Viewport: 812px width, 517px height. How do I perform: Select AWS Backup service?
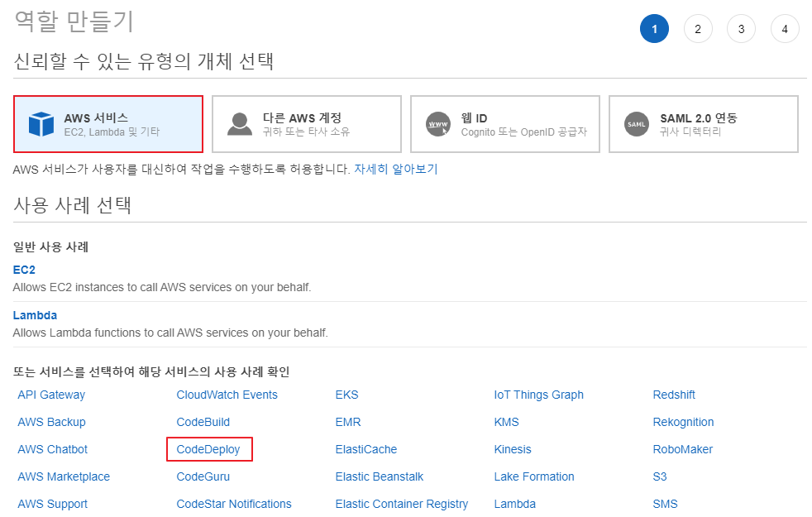pyautogui.click(x=51, y=422)
